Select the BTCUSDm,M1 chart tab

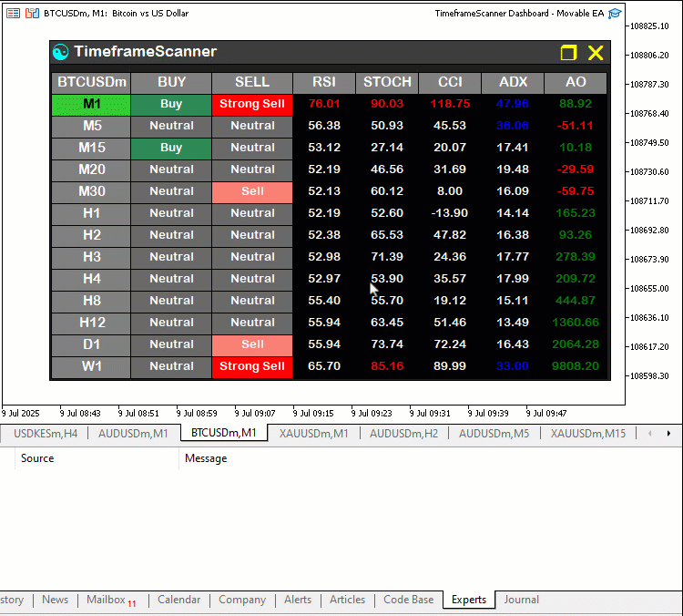tap(223, 433)
